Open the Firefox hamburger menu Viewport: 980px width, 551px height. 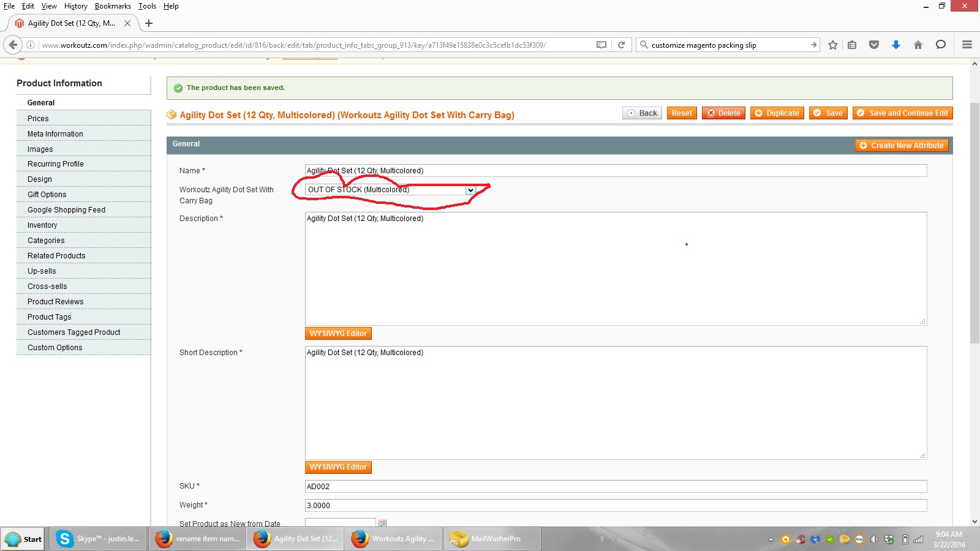pos(967,45)
